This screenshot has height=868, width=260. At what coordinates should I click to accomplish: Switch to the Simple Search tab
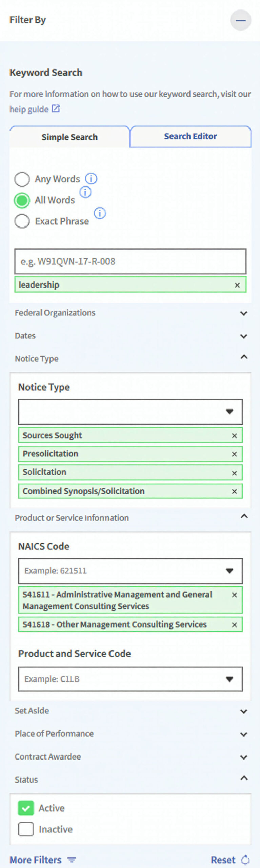click(69, 137)
